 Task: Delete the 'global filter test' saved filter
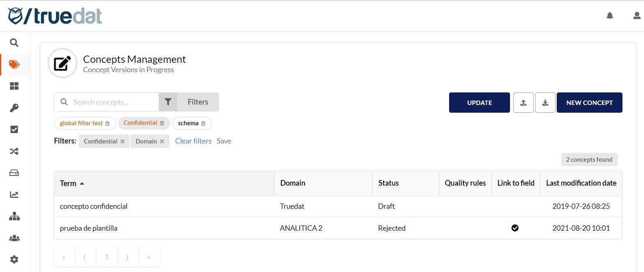click(108, 124)
